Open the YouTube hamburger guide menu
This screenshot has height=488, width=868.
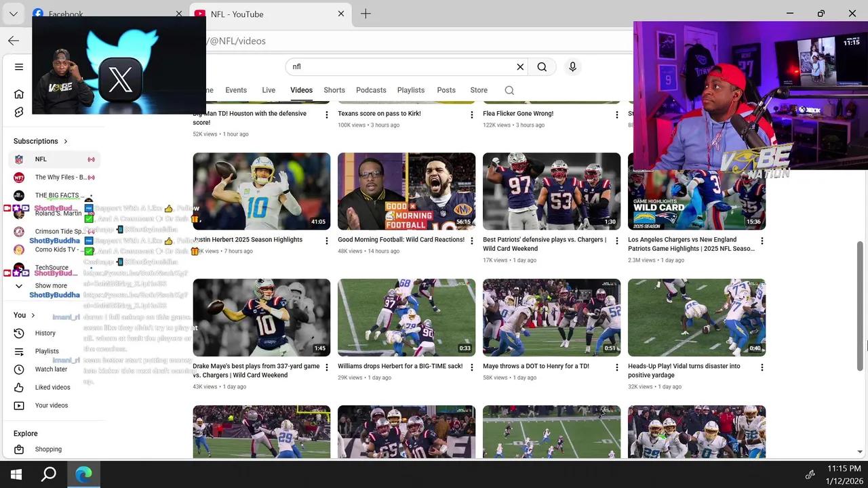pos(19,67)
